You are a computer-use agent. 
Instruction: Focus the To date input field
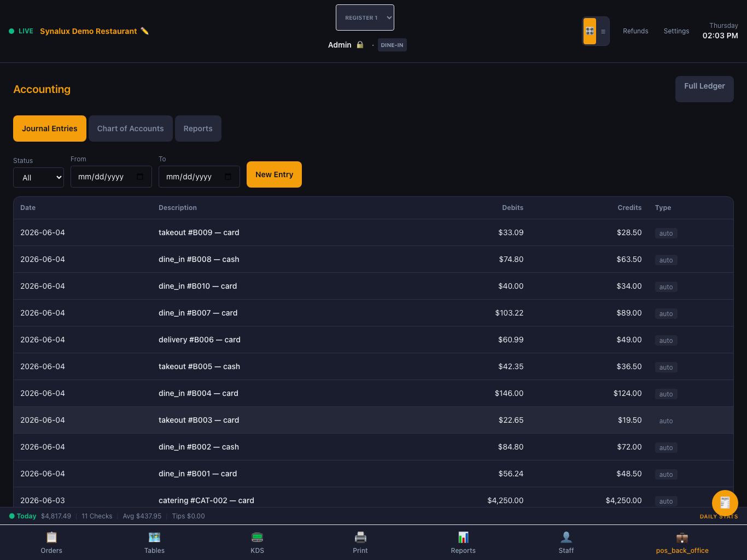click(199, 177)
